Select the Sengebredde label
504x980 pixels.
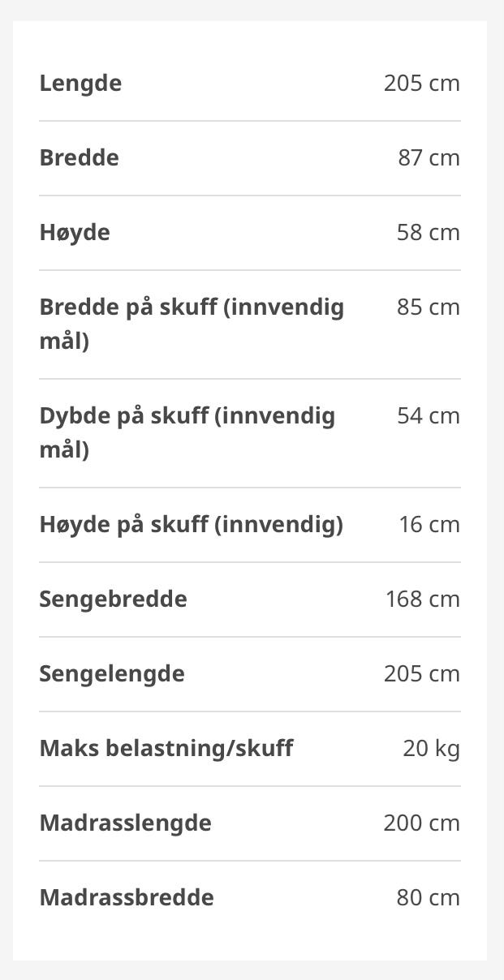pos(113,600)
